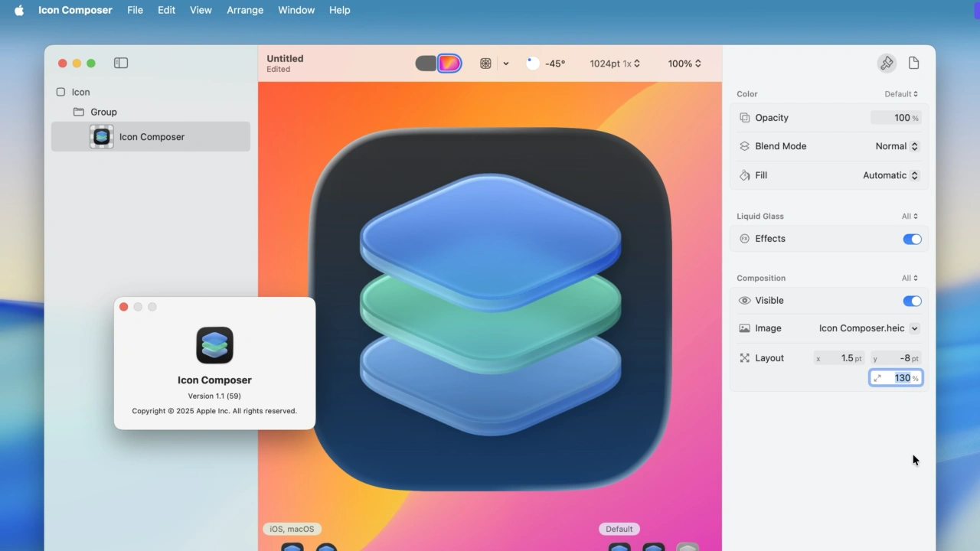The width and height of the screenshot is (980, 551).
Task: Click the iOS, macOS platform pill
Action: coord(292,528)
